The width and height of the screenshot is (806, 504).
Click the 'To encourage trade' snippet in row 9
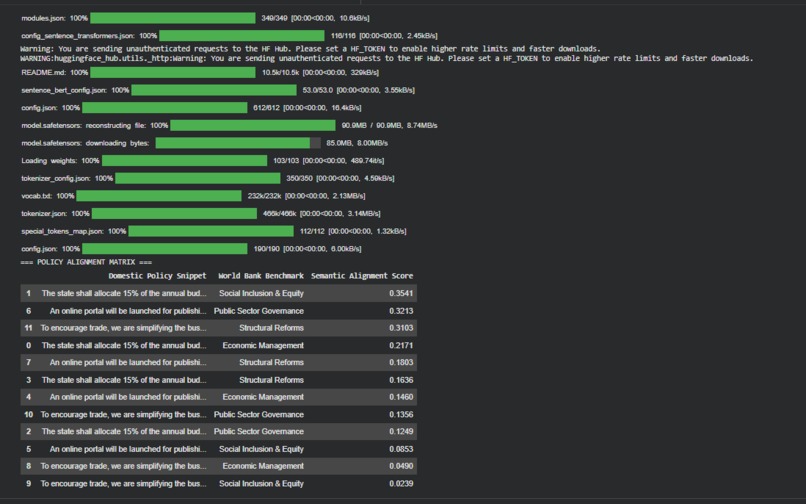123,483
